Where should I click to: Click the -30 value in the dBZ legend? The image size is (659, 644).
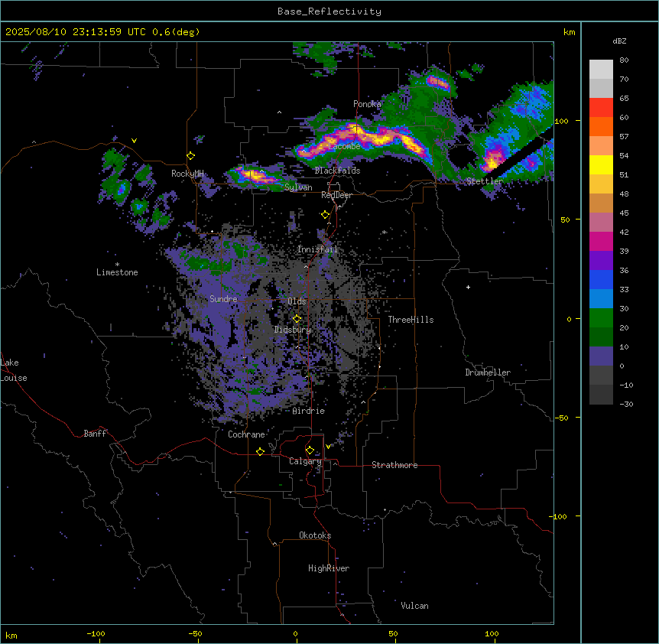(x=626, y=404)
